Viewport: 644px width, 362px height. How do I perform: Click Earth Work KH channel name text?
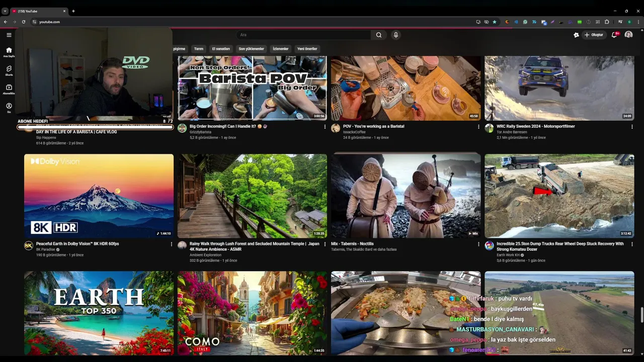tap(509, 255)
